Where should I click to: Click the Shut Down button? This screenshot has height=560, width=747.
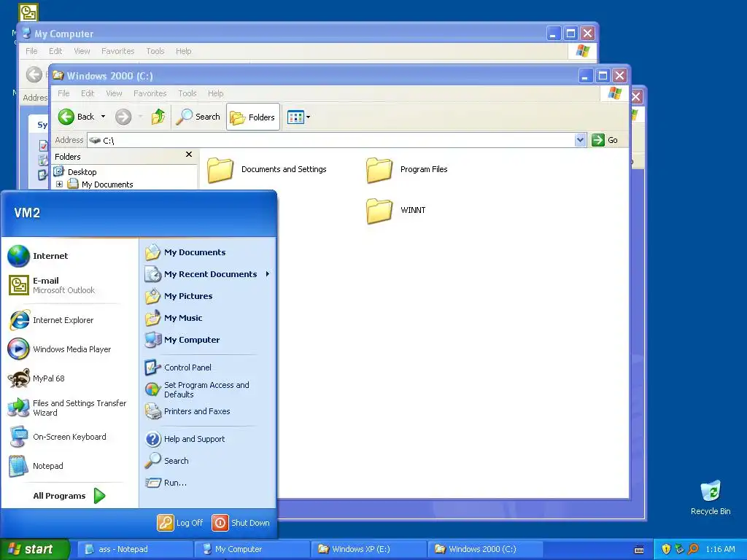(241, 523)
